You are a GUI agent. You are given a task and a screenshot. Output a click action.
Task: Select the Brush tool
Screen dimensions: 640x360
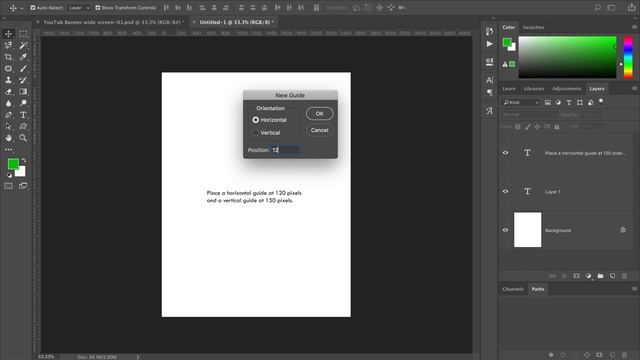click(x=23, y=69)
